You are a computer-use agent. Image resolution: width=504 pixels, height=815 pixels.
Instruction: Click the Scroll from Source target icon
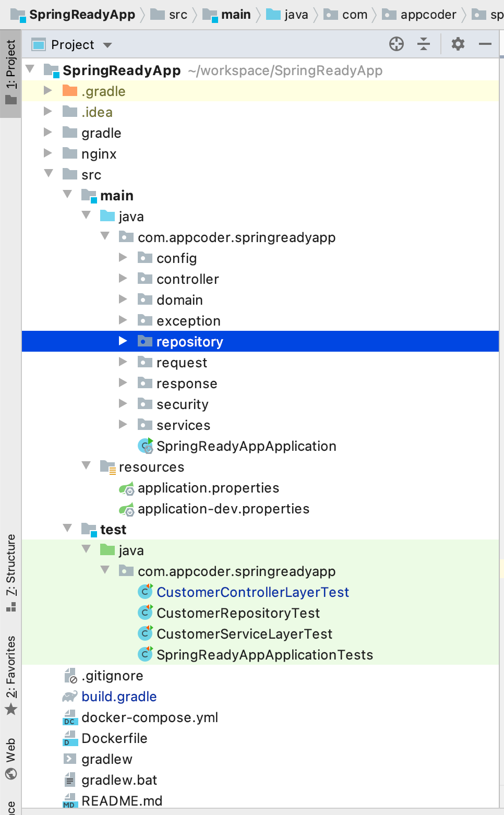click(x=397, y=44)
